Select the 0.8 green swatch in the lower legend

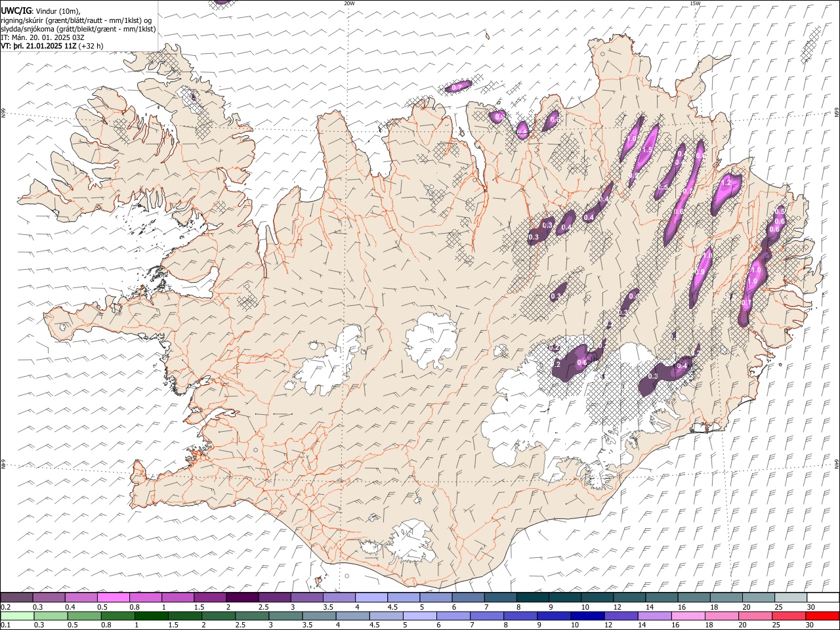click(117, 616)
